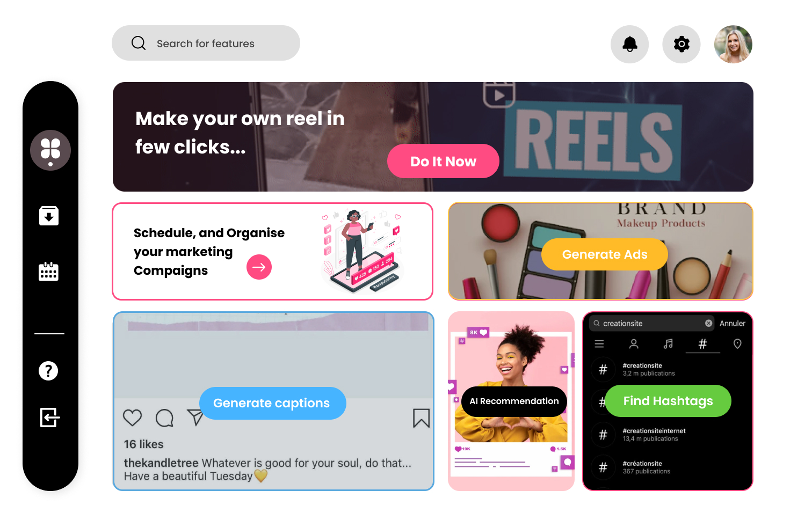
Task: Switch to the music note tab
Action: (668, 344)
